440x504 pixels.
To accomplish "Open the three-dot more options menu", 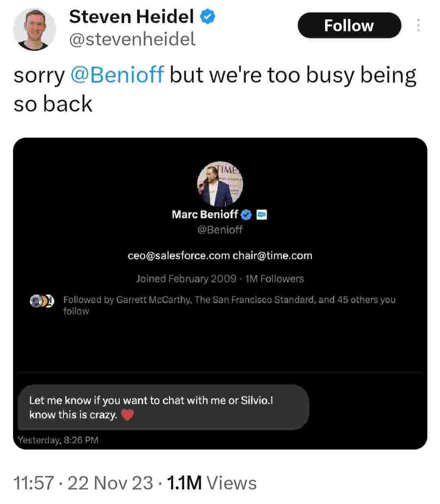I will coord(418,26).
